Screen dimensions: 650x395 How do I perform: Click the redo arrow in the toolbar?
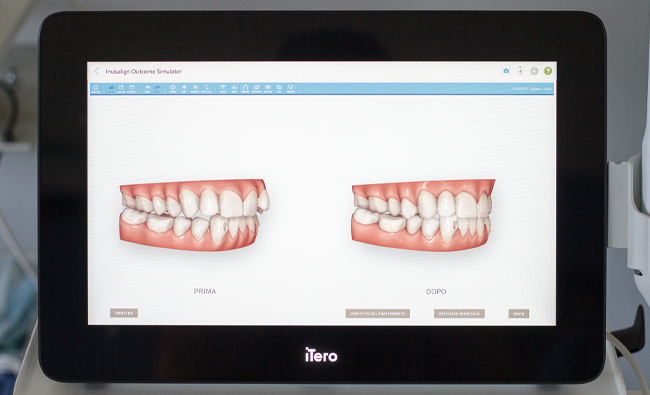point(158,88)
